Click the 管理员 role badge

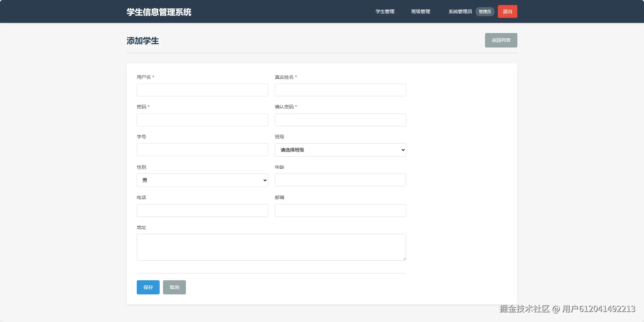pos(484,11)
